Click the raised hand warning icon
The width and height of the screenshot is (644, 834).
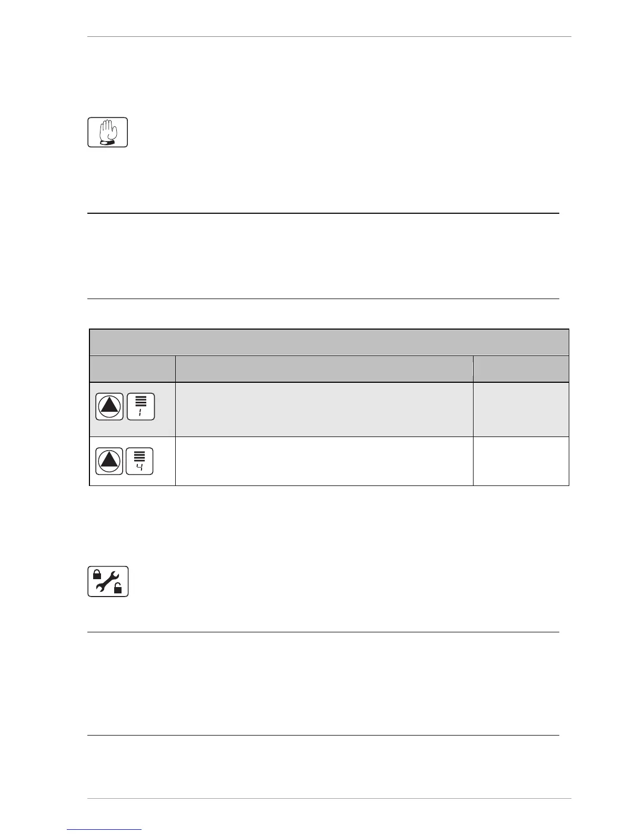[x=107, y=132]
